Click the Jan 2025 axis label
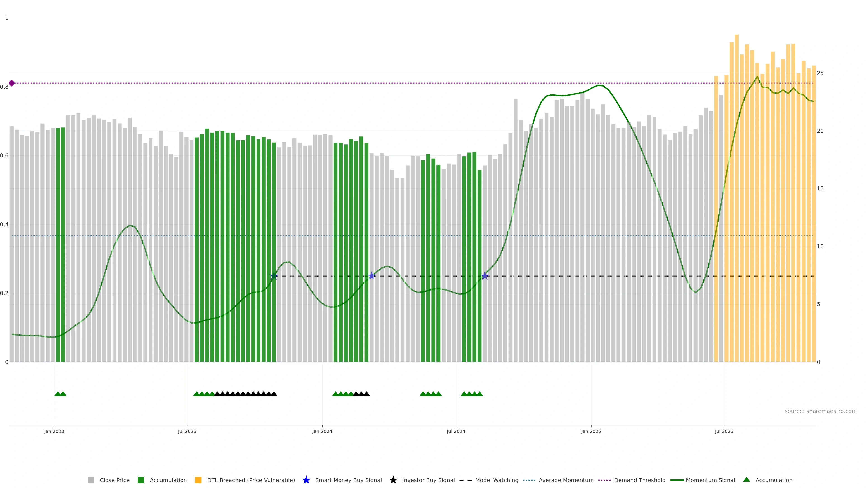Screen dimensions: 868x488 (591, 431)
